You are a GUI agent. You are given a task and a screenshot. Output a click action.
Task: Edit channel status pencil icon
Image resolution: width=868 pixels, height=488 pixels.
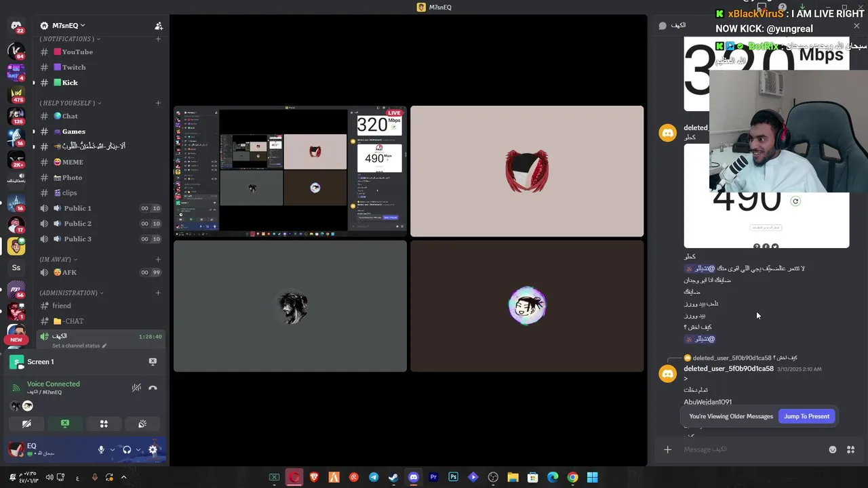coord(104,346)
